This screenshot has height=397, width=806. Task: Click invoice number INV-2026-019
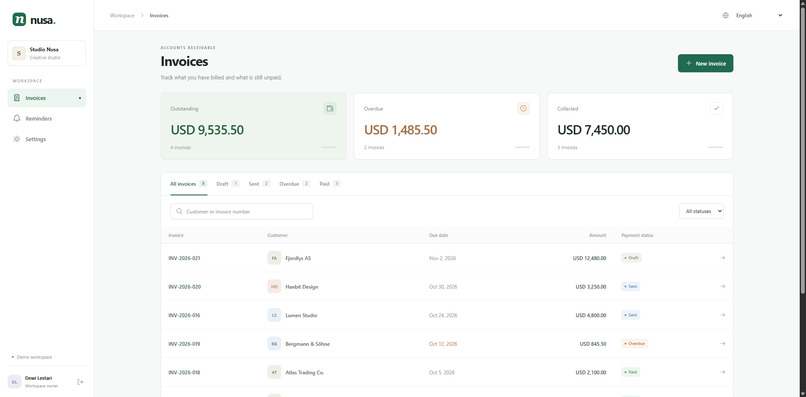coord(184,344)
